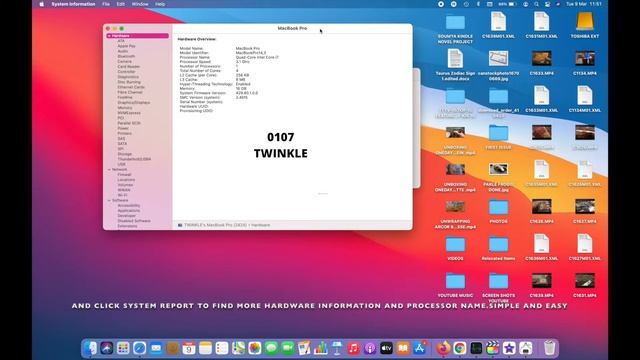Screen dimensions: 640x360
Task: Select the FIRST ISSUE folder on desktop
Action: 498,137
